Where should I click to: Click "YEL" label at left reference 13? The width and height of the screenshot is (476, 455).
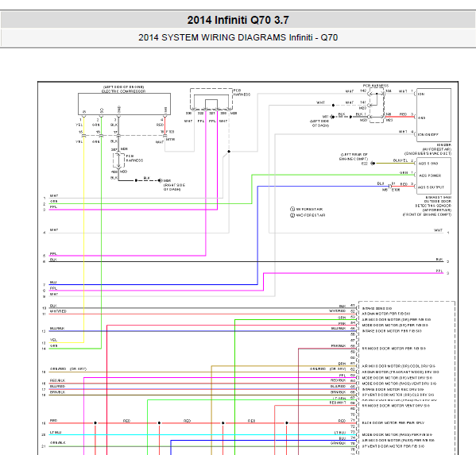[x=53, y=340]
